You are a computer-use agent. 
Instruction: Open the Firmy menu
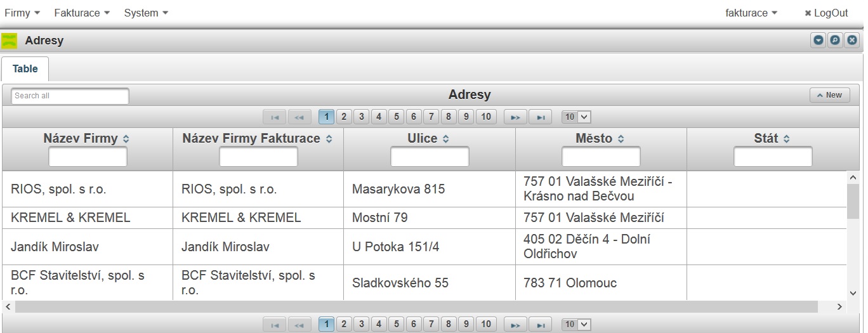click(x=22, y=13)
